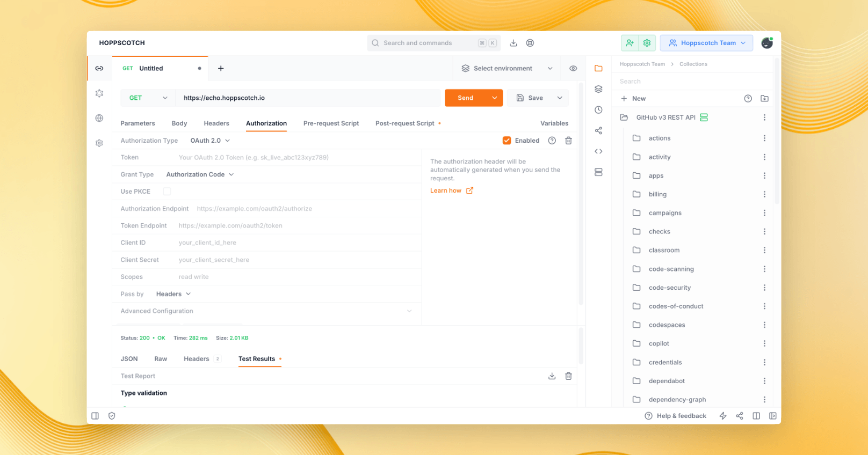Open the Learn how link
The width and height of the screenshot is (868, 455).
[x=452, y=190]
